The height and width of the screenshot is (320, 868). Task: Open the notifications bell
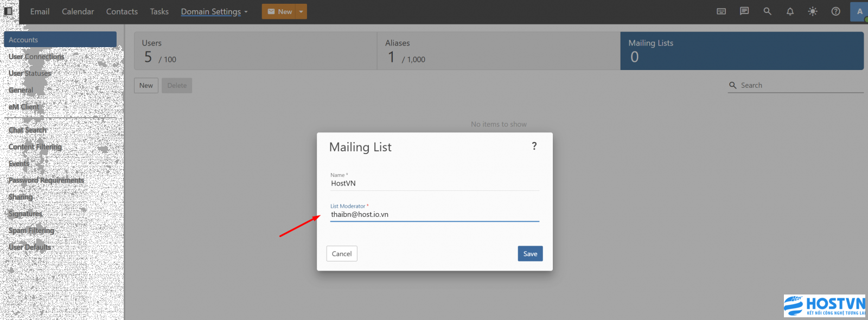(790, 11)
